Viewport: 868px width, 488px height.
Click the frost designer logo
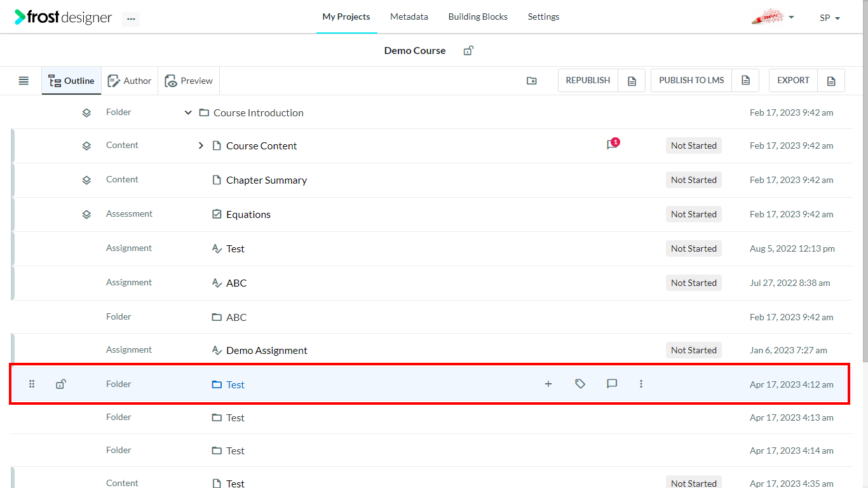(x=64, y=17)
